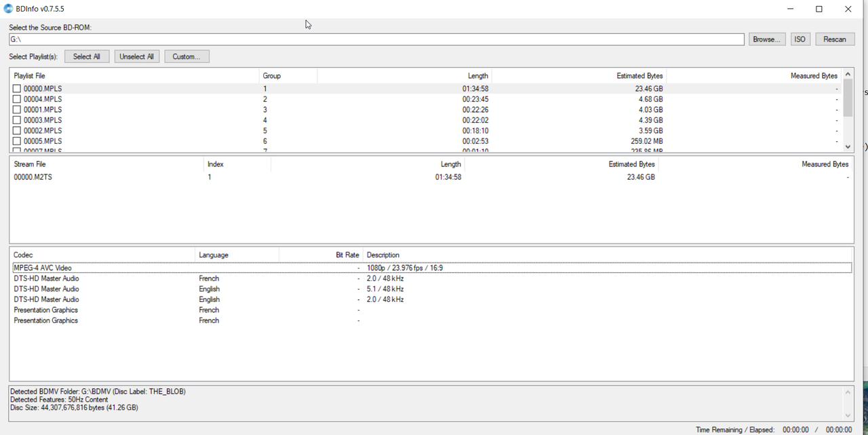The width and height of the screenshot is (868, 435).
Task: Minimize the BDInfo window
Action: tap(791, 9)
